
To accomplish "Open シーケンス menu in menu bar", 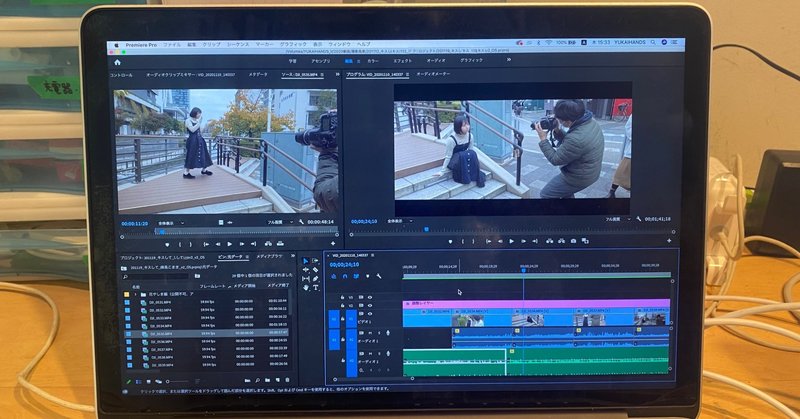I will (238, 45).
